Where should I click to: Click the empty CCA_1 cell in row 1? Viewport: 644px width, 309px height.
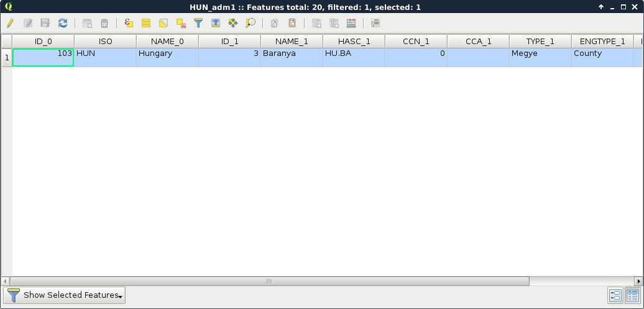tap(479, 58)
